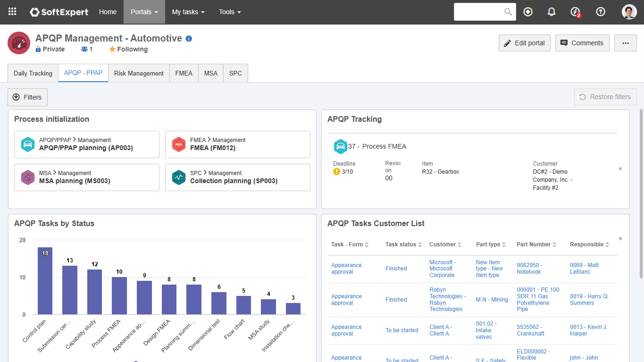
Task: Click the Flow chart bar showing 5
Action: click(x=243, y=305)
